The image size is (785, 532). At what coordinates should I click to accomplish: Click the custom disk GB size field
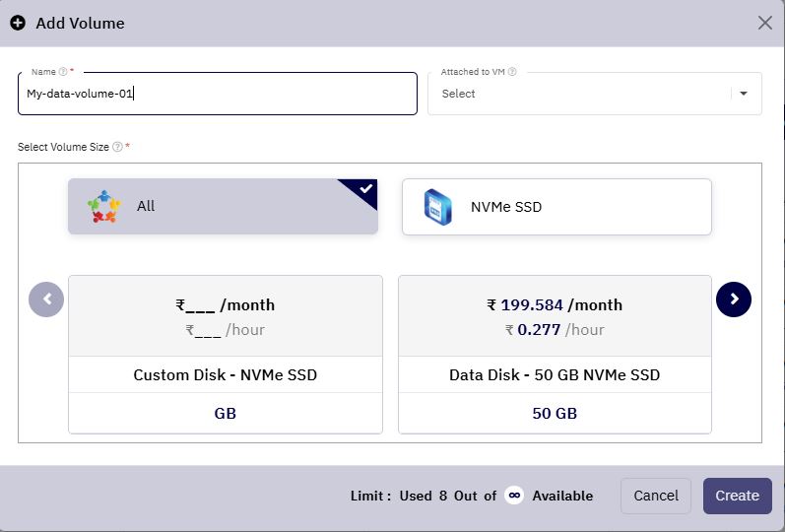tap(226, 413)
